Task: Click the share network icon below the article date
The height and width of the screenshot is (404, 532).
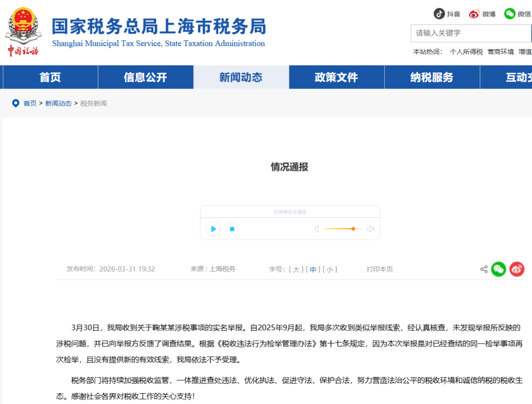Action: pyautogui.click(x=484, y=269)
